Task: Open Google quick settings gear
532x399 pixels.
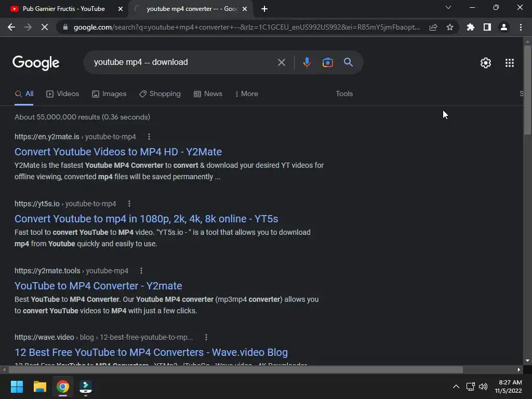Action: [486, 63]
